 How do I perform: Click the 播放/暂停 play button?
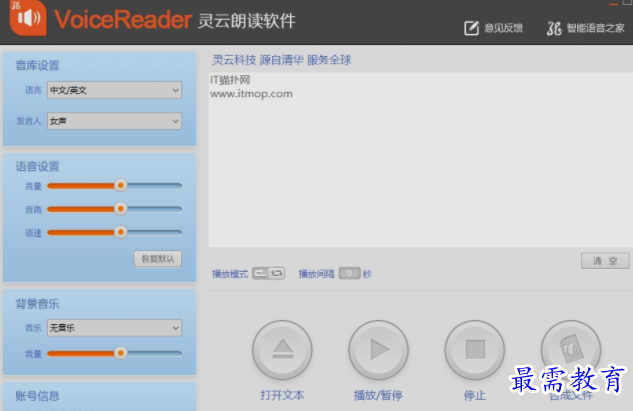tap(378, 350)
